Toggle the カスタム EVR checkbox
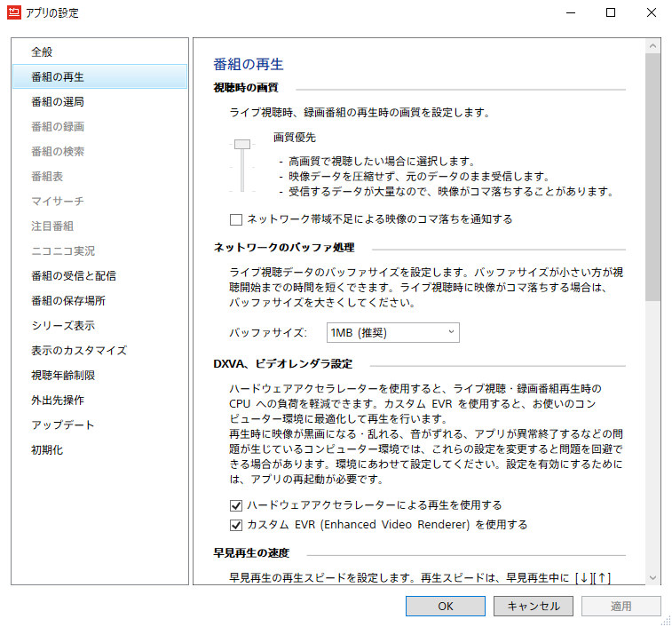This screenshot has height=627, width=672. pyautogui.click(x=236, y=525)
